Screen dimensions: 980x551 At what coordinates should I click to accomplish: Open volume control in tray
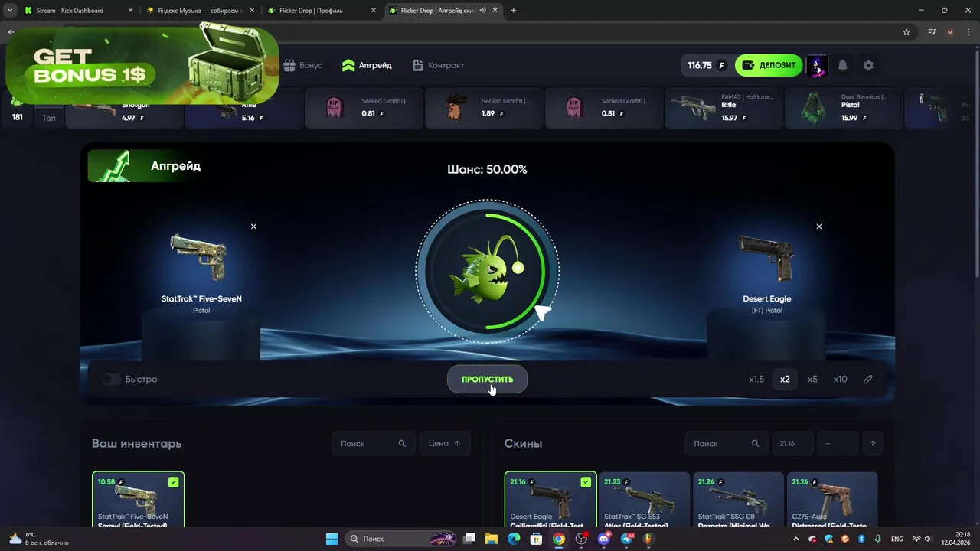click(x=928, y=539)
